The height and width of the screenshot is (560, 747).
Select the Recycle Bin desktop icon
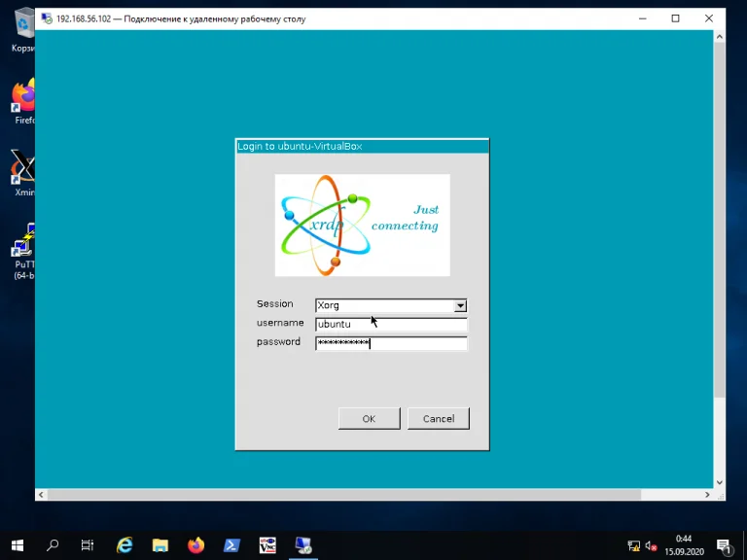[x=23, y=30]
